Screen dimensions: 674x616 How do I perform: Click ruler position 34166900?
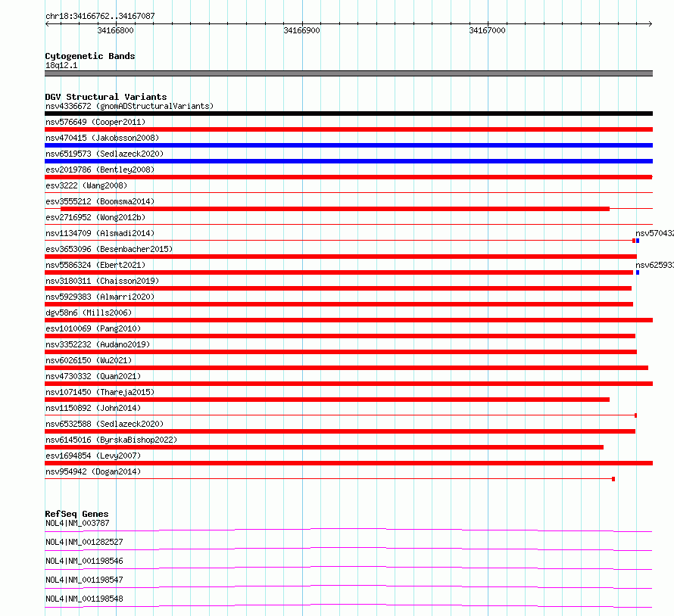[301, 30]
